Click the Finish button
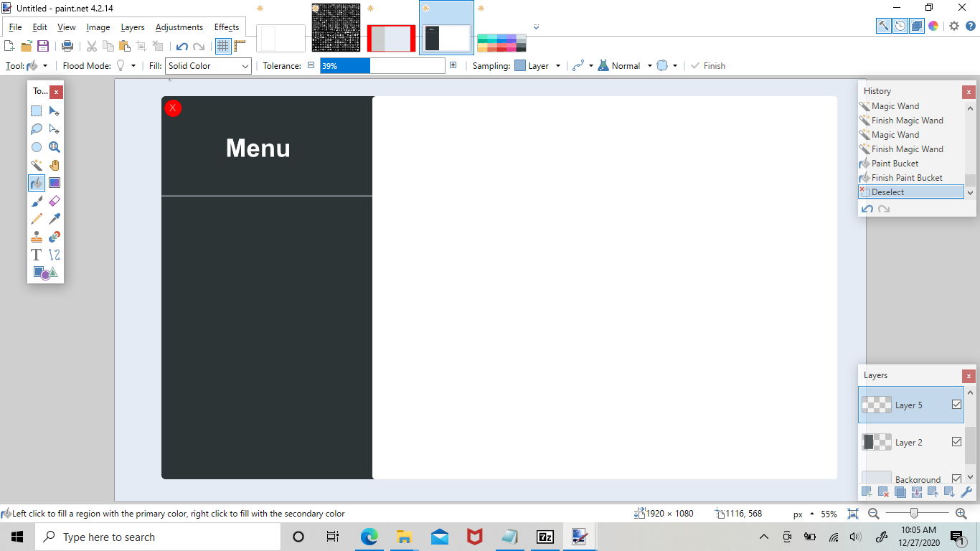Viewport: 980px width, 551px height. (707, 66)
